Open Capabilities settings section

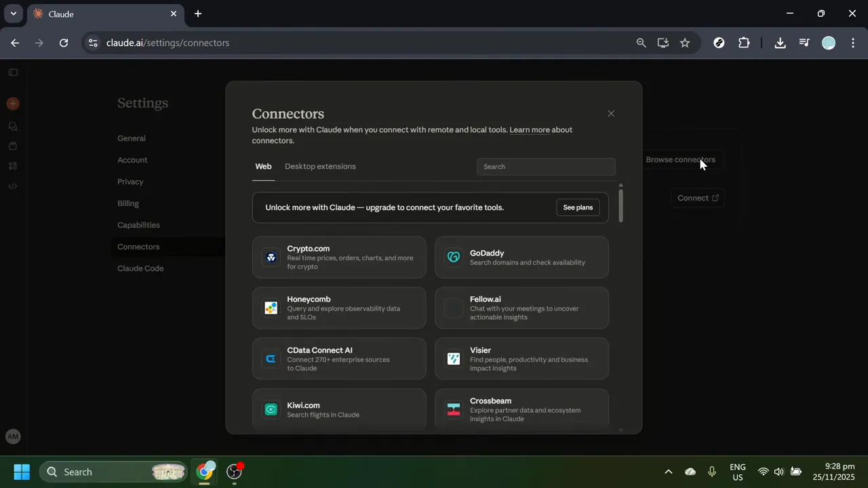138,225
